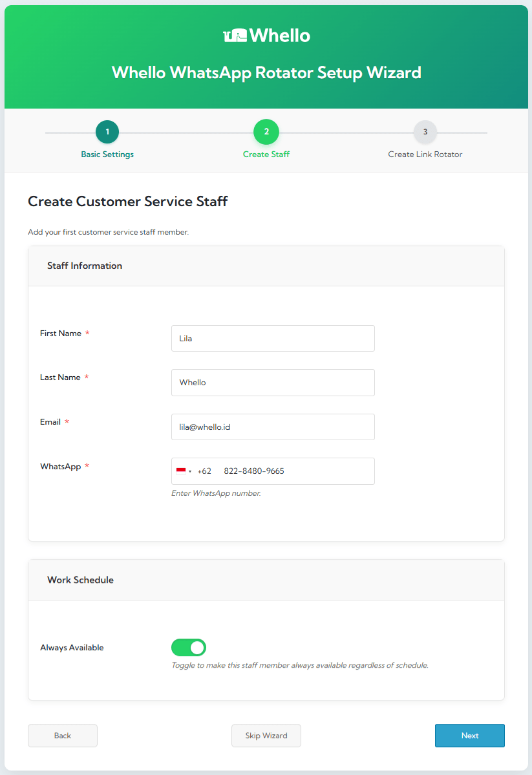Go to the Create Link Rotator label
Screen dimensions: 532x775
425,154
